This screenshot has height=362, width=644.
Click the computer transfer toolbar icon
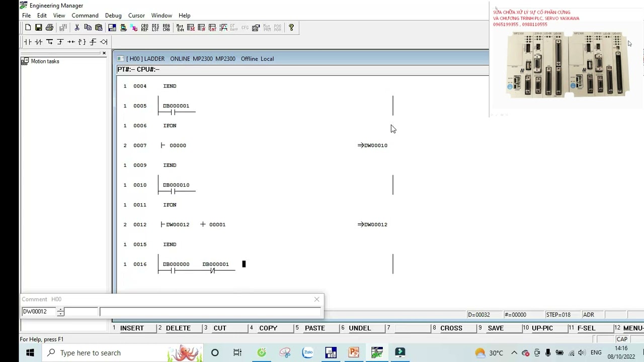tap(123, 28)
